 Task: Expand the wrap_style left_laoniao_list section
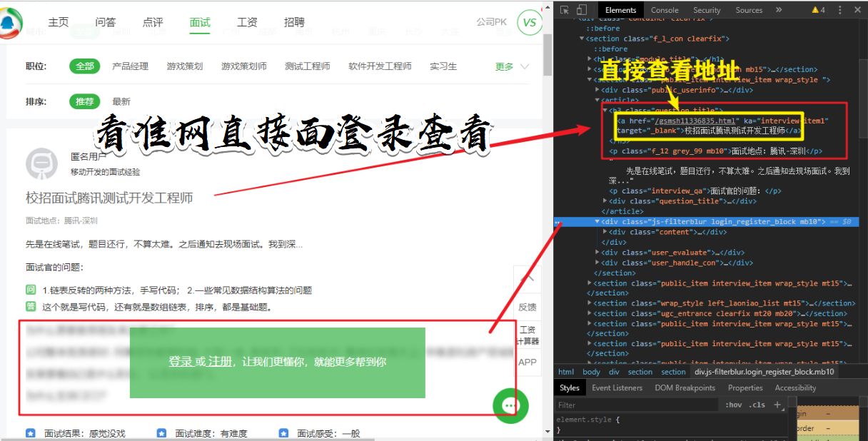[x=590, y=303]
